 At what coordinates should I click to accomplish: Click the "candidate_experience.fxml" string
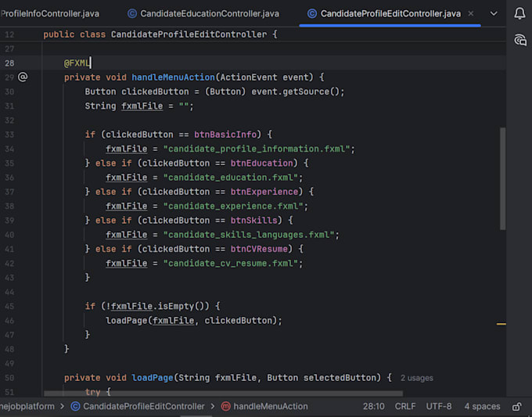click(x=233, y=206)
